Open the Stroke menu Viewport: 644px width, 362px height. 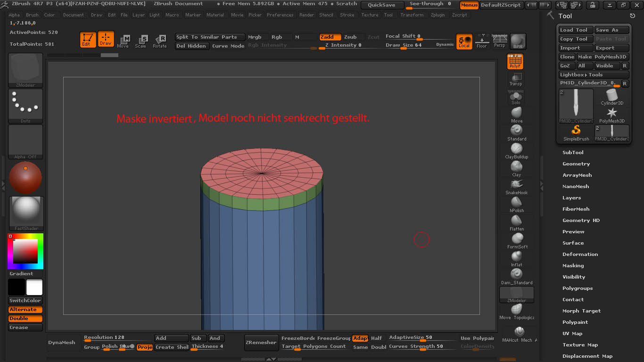click(347, 15)
